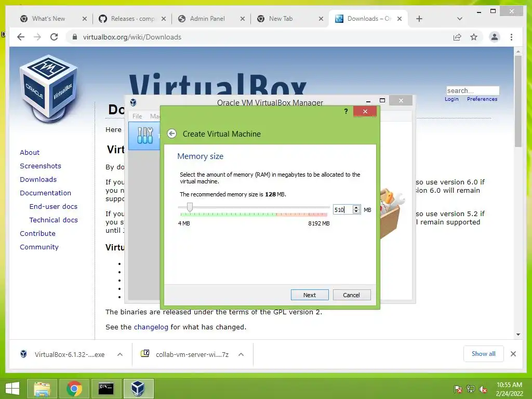Click the collab-vm-server 7z download item

pos(185,354)
